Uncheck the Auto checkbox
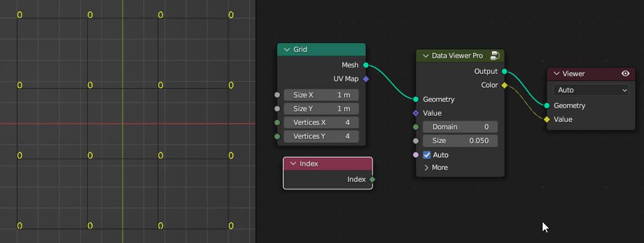 tap(427, 155)
